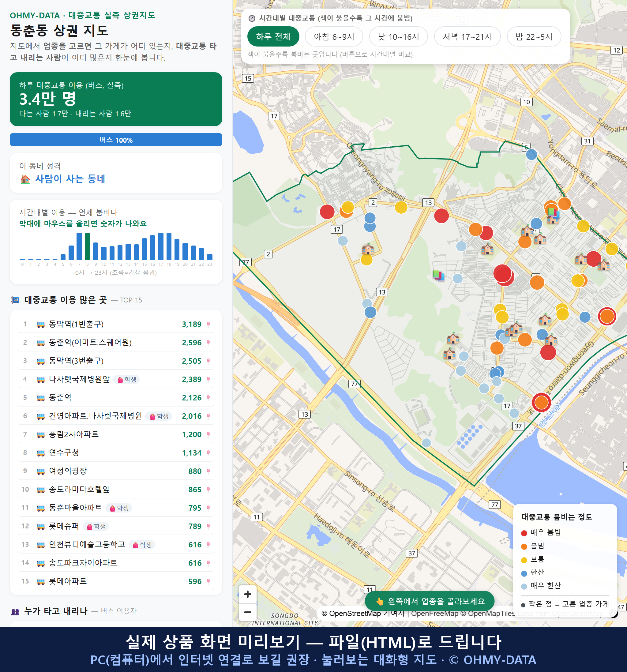Viewport: 627px width, 672px height.
Task: Click bus icon of 동막역(1번출구) row
Action: (40, 325)
